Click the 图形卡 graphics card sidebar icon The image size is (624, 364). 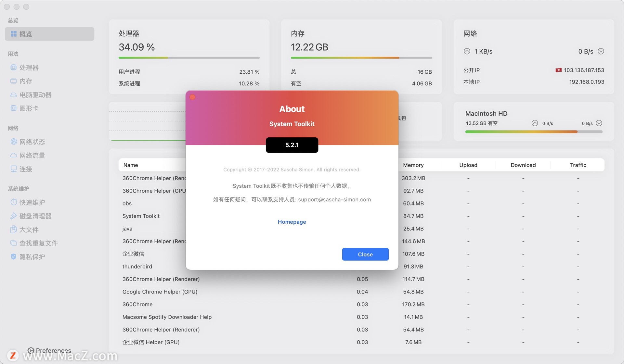point(13,108)
